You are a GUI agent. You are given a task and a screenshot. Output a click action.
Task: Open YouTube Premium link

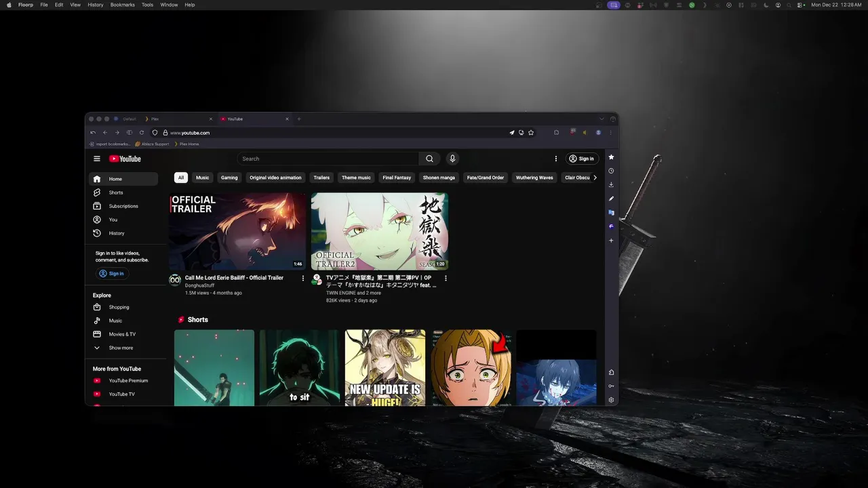123,380
